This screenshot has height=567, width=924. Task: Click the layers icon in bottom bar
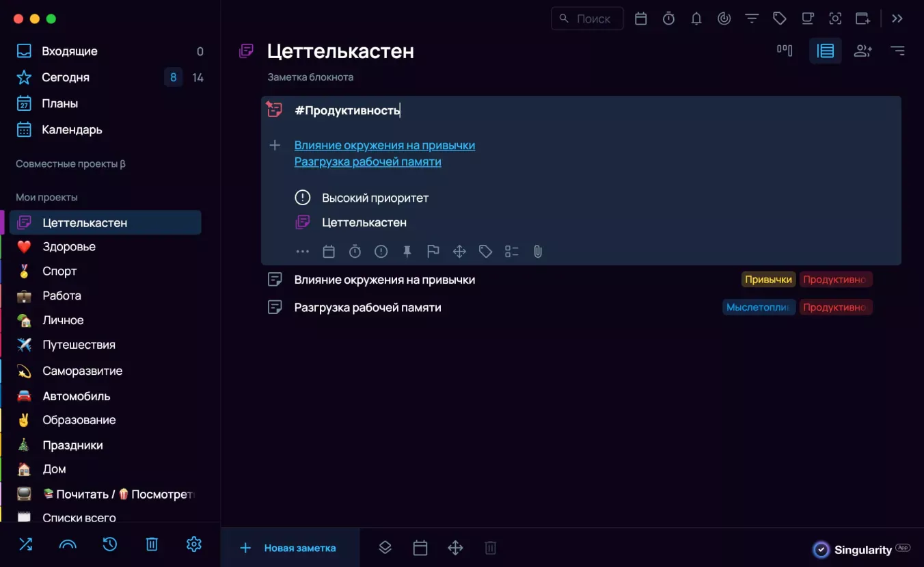click(x=385, y=548)
